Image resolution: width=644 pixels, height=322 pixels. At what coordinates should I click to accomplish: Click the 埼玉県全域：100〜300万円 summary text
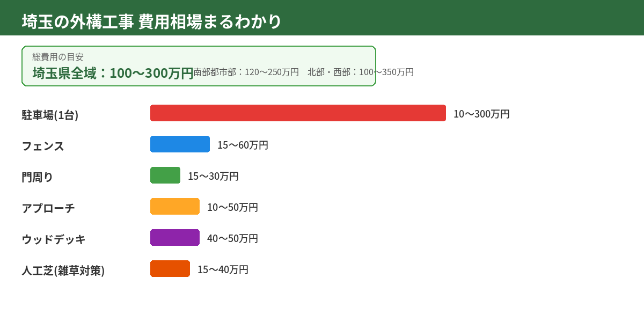[x=113, y=73]
